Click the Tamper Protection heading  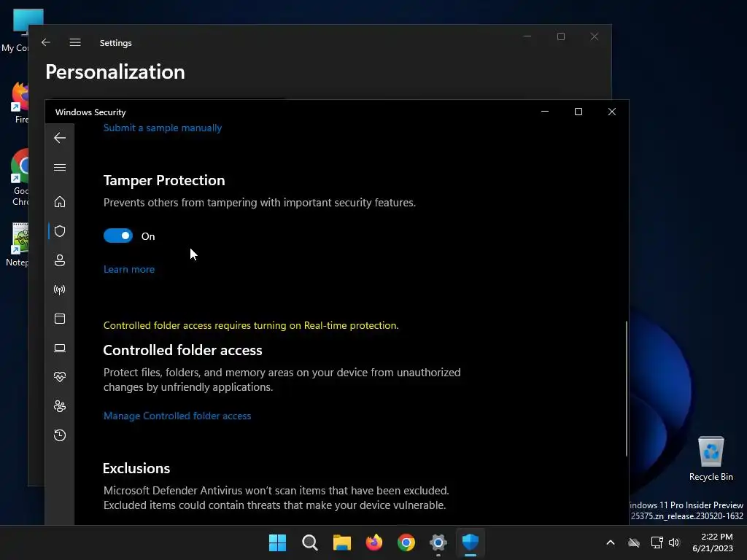pos(164,181)
